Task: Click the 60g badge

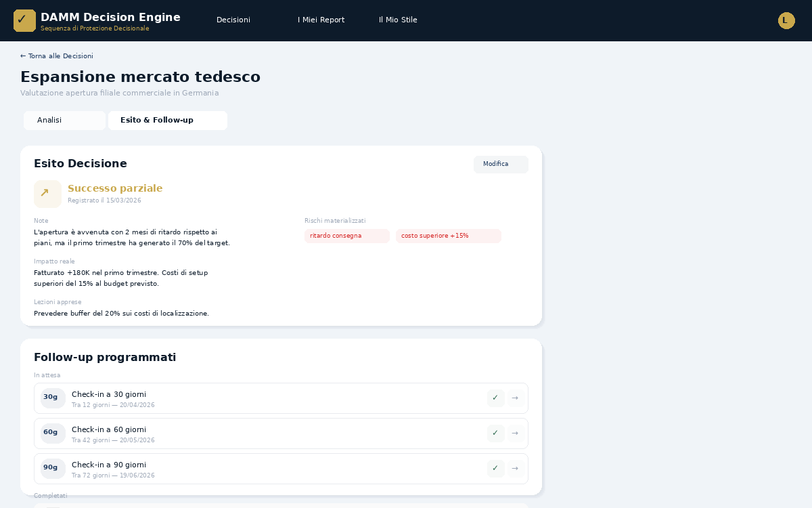Action: click(53, 433)
